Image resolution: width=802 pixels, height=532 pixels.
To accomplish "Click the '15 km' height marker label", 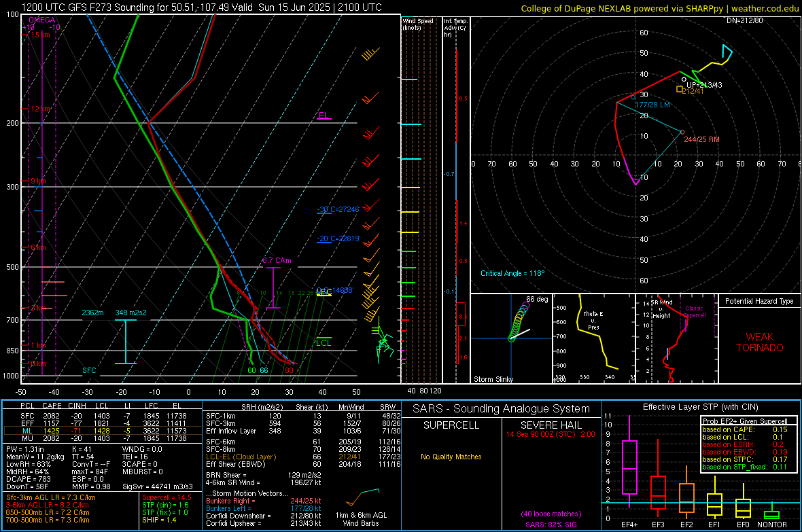I will pyautogui.click(x=40, y=35).
